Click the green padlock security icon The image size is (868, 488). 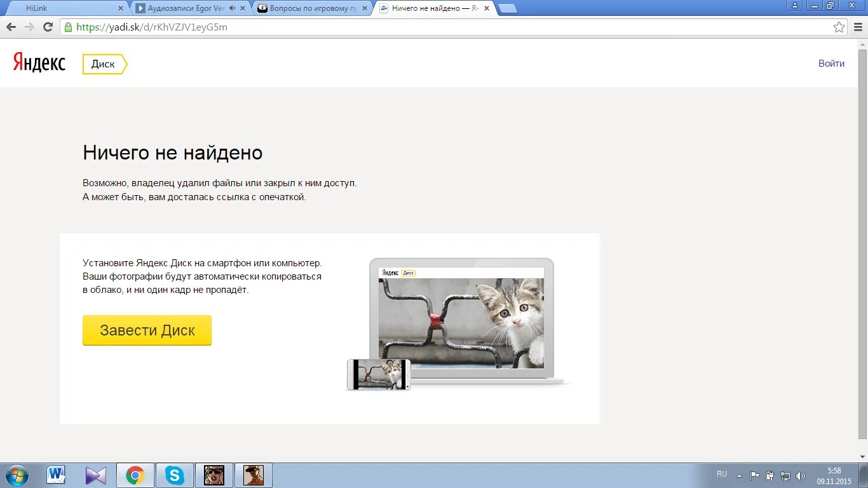tap(68, 27)
